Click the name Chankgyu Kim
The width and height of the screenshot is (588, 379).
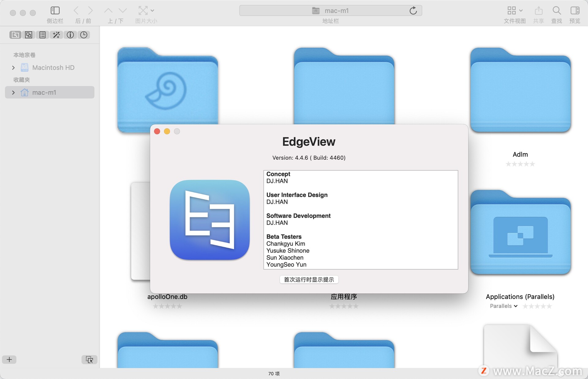tap(285, 244)
